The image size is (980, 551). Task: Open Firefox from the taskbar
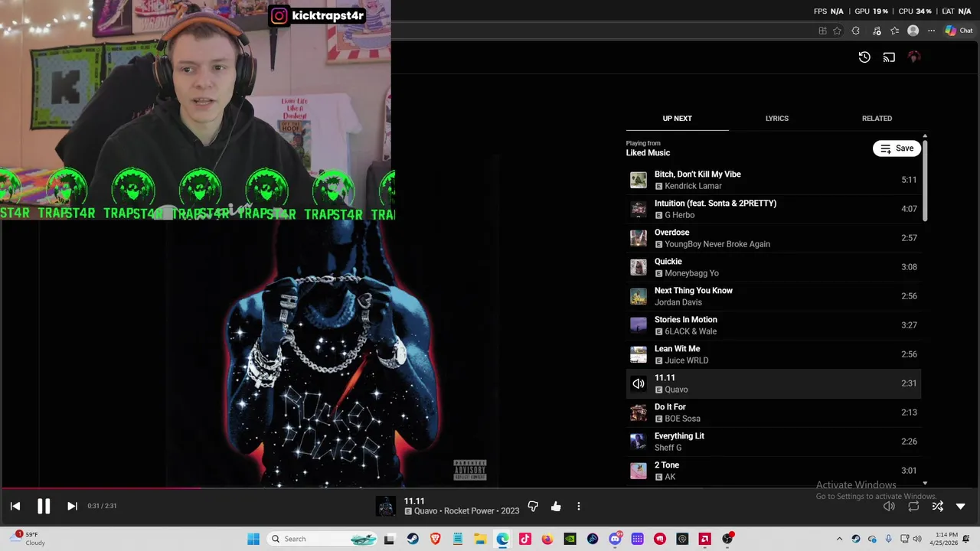(x=547, y=539)
